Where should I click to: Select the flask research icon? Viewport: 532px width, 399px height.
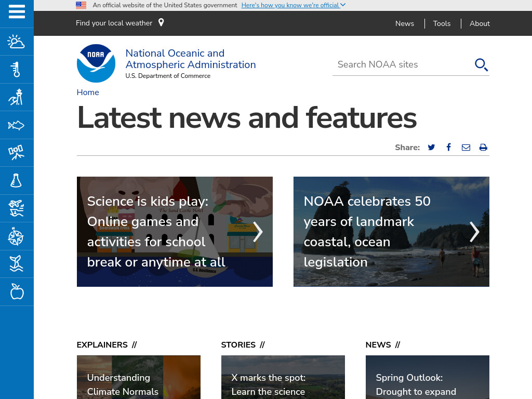coord(16,180)
